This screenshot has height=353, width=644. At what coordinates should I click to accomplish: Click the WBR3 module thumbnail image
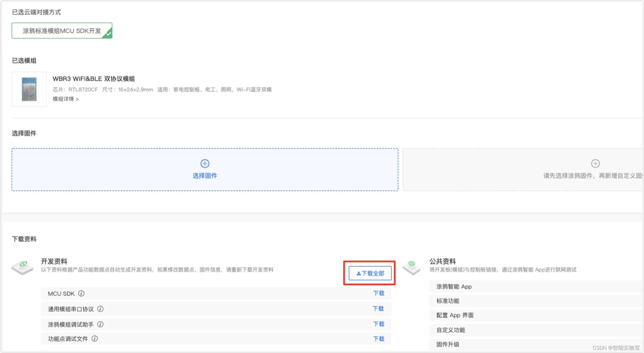(29, 89)
